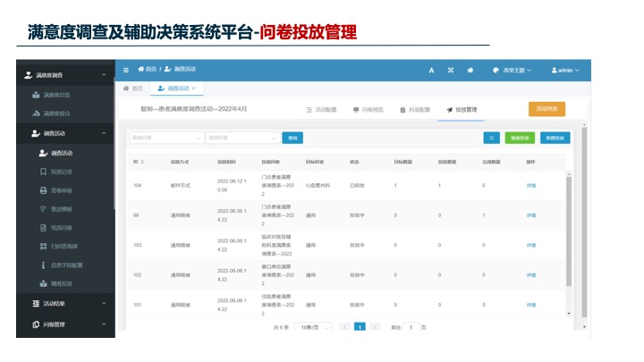644x362 pixels.
Task: Open the 10条/页 page size dropdown
Action: point(313,327)
